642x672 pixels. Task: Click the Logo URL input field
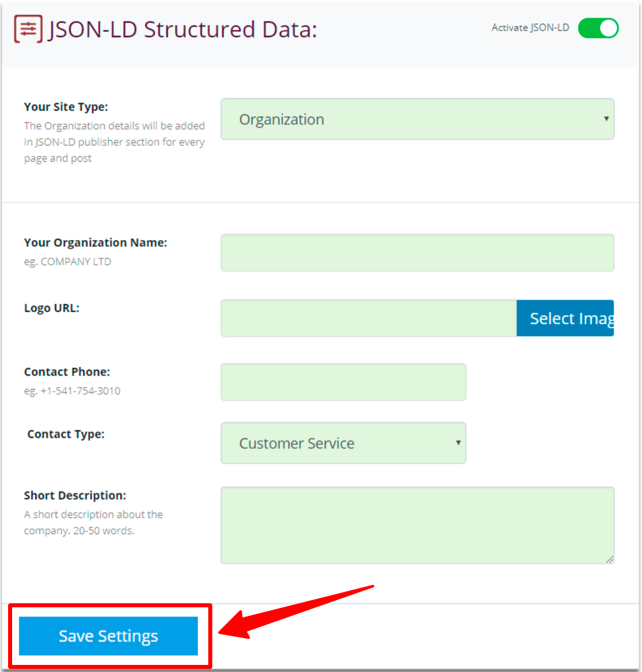pos(368,318)
